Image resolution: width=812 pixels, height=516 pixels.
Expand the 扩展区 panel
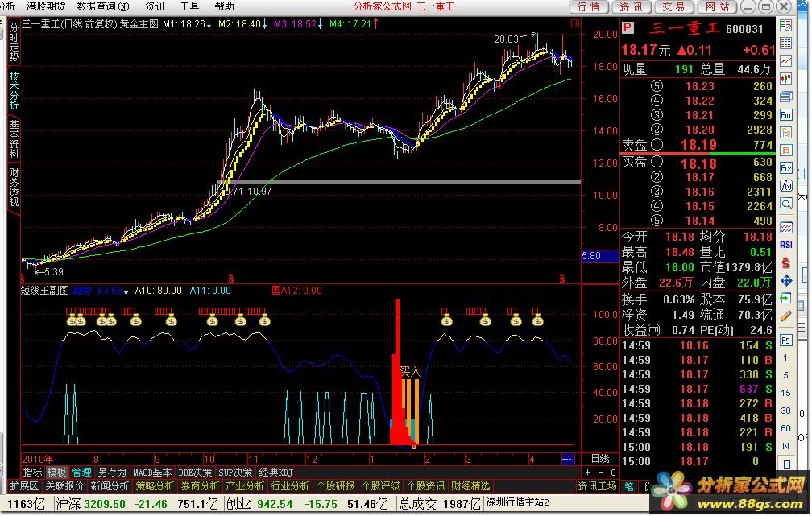pyautogui.click(x=24, y=486)
